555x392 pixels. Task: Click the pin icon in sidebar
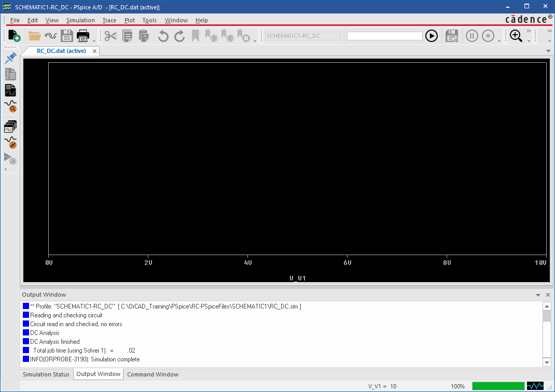(10, 58)
